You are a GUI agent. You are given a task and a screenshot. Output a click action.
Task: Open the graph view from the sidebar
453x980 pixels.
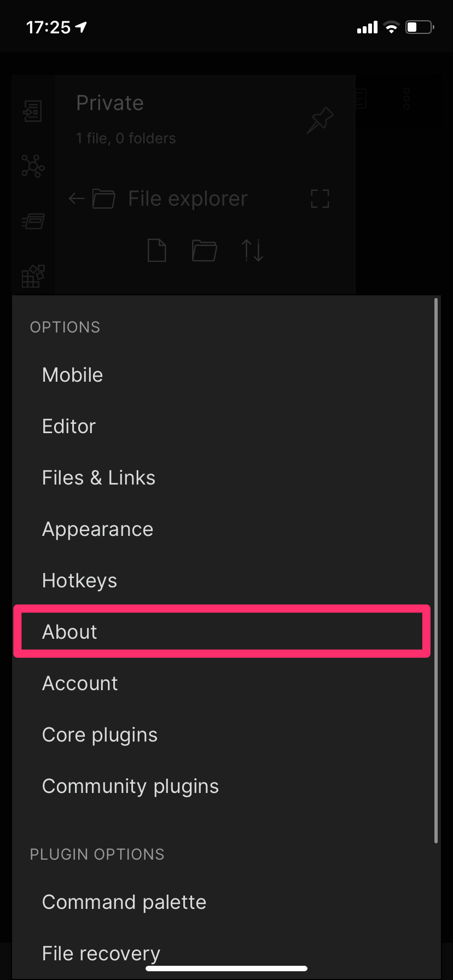pyautogui.click(x=33, y=167)
